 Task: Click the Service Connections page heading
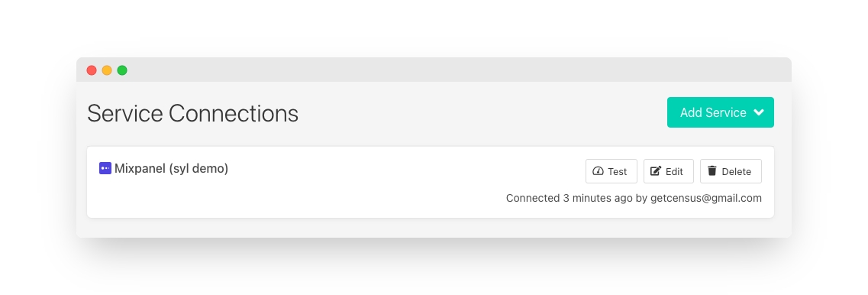pos(192,113)
